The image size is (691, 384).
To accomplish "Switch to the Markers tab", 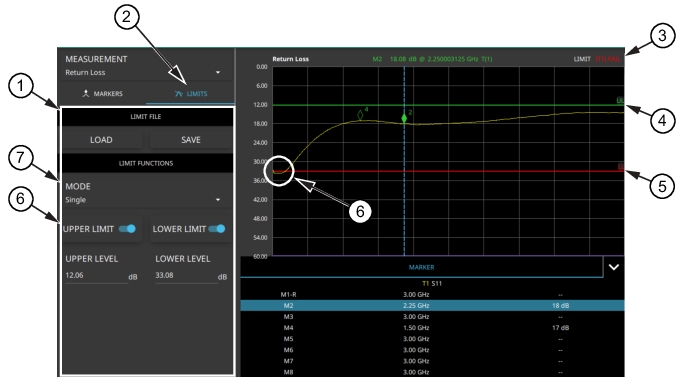I will click(102, 93).
